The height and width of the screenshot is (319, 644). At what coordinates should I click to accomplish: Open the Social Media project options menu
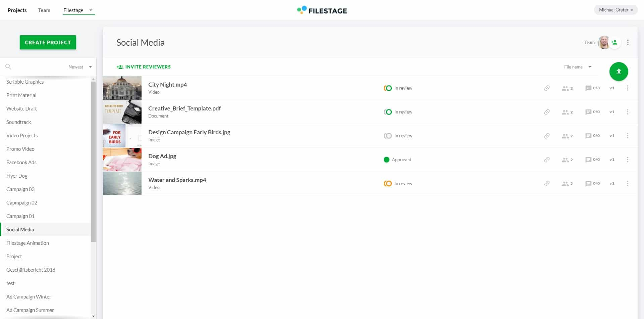coord(628,42)
